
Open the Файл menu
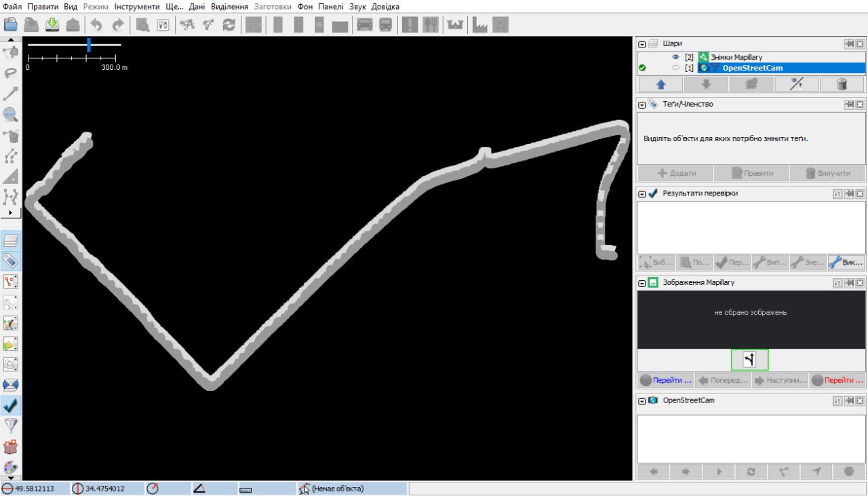[12, 6]
